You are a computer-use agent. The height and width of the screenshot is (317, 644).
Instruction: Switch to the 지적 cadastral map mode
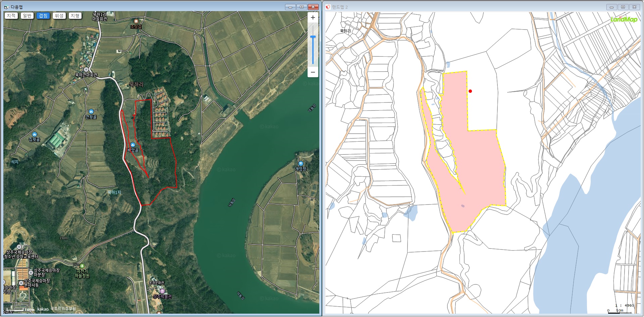(x=11, y=16)
